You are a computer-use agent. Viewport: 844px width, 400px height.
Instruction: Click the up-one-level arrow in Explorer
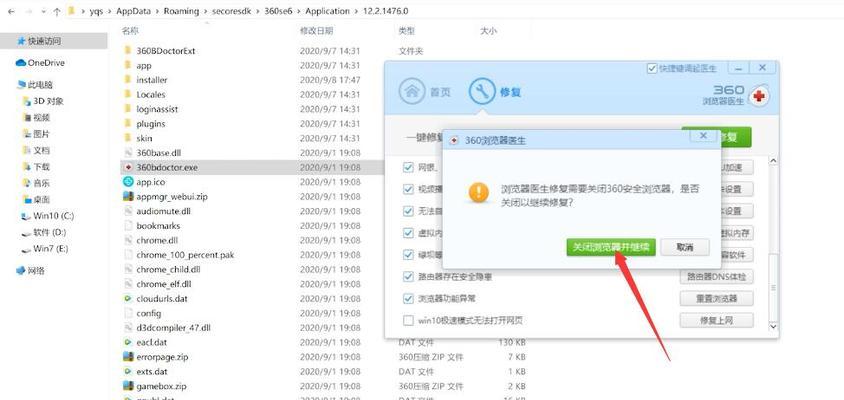tap(57, 11)
